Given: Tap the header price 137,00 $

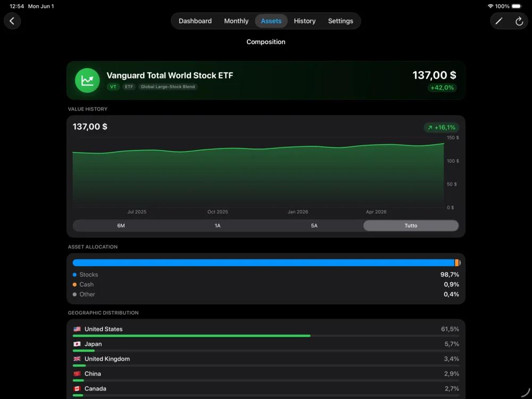Looking at the screenshot, I should 434,75.
